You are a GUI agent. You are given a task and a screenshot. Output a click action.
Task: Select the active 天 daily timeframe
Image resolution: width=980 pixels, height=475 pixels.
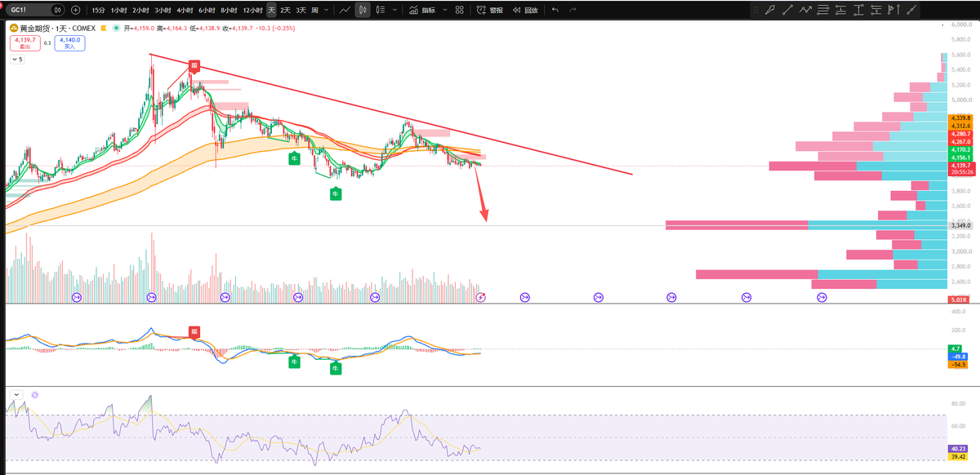pos(271,10)
